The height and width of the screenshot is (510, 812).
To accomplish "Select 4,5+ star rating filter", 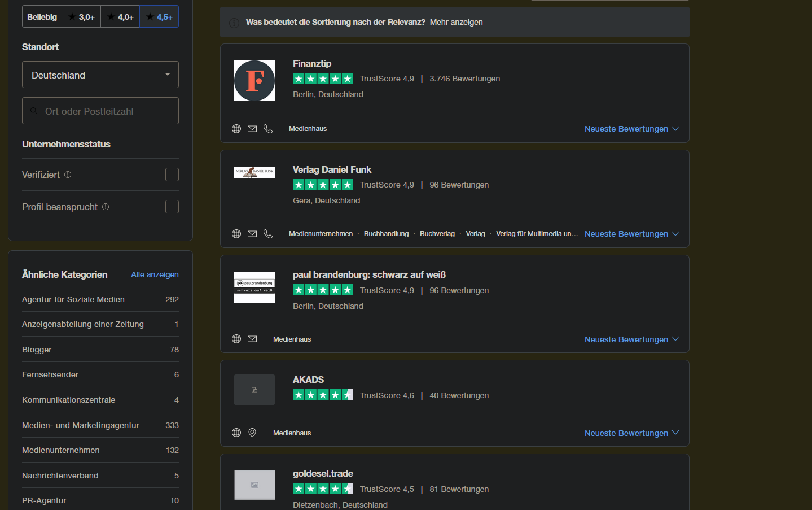I will pos(159,17).
